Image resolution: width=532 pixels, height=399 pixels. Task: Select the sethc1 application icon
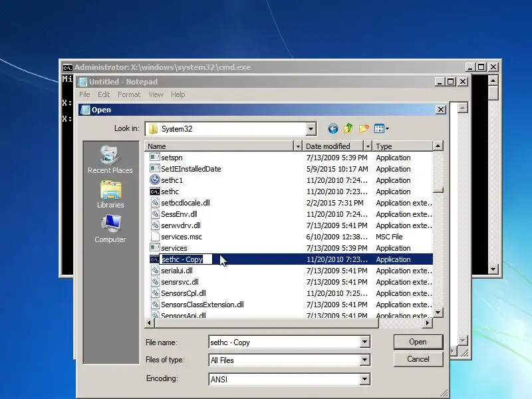tap(155, 180)
